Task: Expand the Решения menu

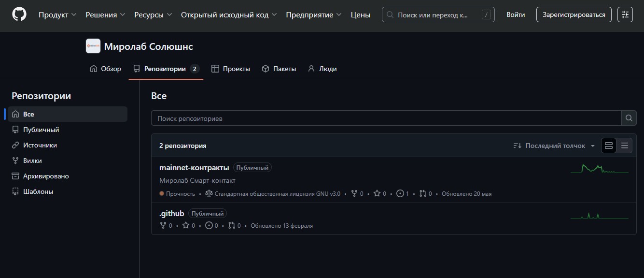Action: tap(105, 15)
